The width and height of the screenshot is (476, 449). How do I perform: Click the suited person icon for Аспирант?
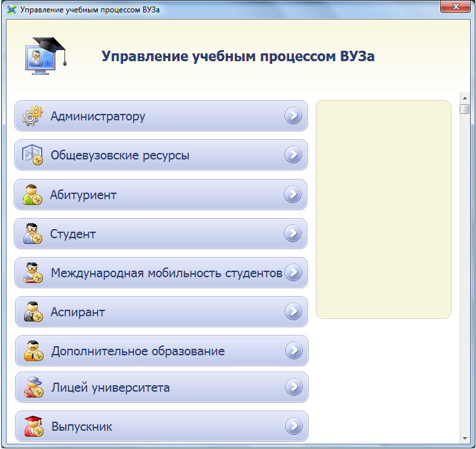coord(33,312)
